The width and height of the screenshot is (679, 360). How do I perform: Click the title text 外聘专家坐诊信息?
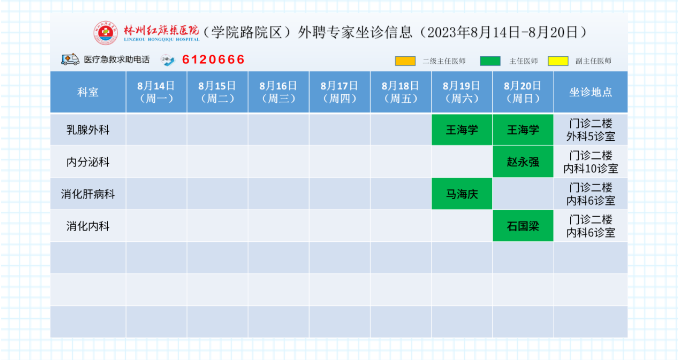tap(355, 32)
